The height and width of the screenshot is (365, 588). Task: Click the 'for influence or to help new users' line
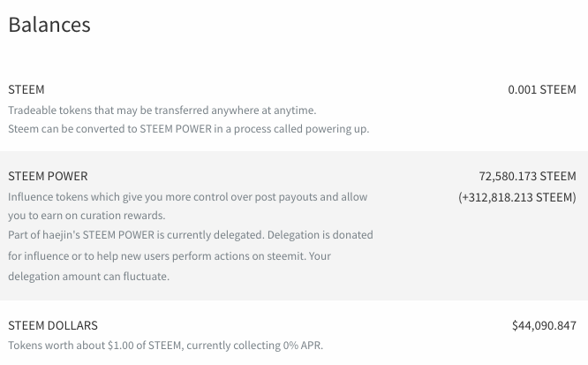tap(170, 256)
